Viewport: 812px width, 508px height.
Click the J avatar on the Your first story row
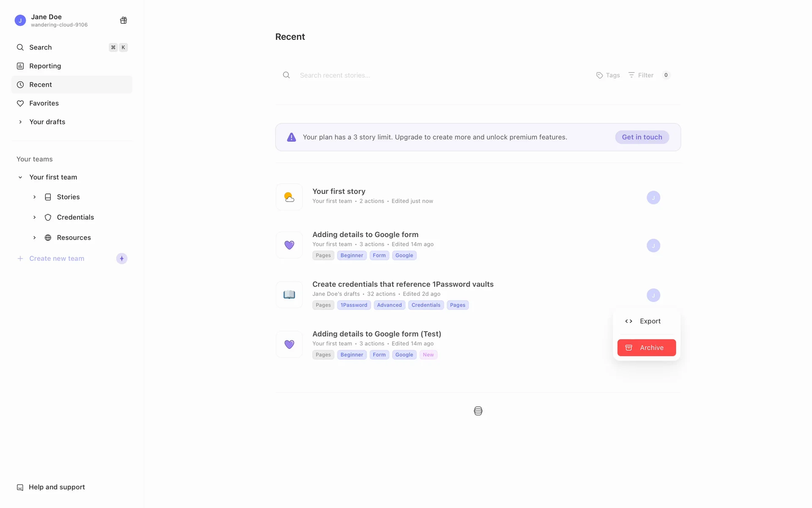[x=653, y=198]
